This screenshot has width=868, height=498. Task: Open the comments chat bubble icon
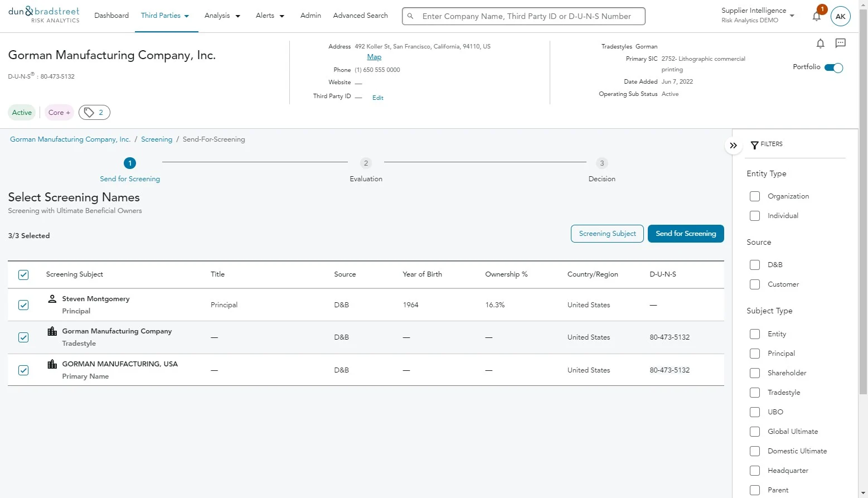[841, 43]
